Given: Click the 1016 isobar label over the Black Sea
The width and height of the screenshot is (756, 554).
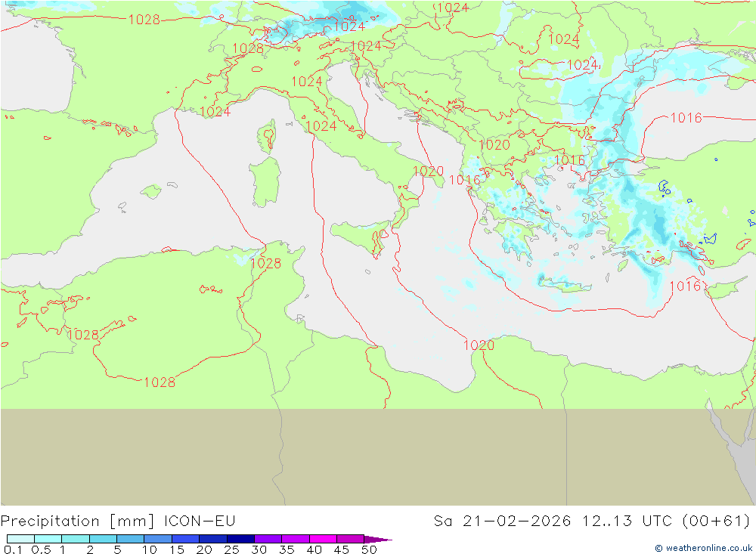Looking at the screenshot, I should pyautogui.click(x=686, y=118).
